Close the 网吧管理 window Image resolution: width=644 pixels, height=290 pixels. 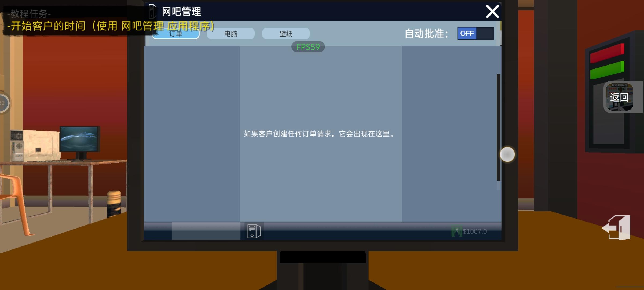pyautogui.click(x=492, y=12)
